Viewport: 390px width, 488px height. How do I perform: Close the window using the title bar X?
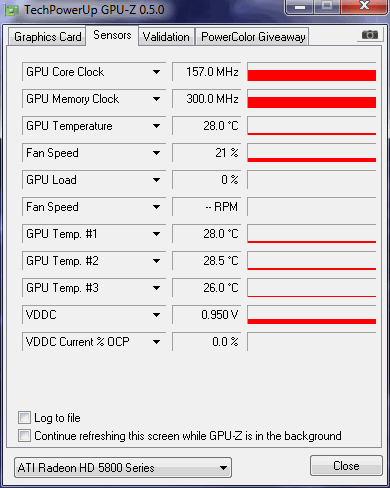(x=364, y=6)
